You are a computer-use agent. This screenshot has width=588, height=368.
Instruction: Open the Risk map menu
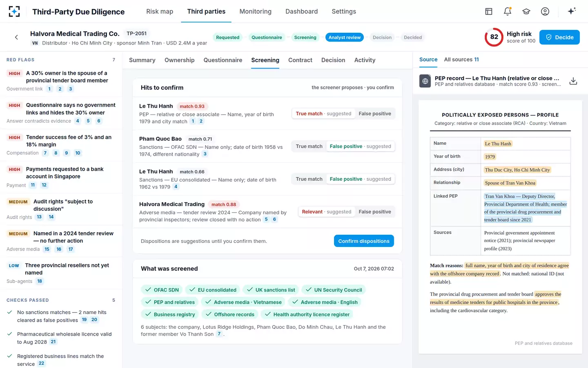pyautogui.click(x=160, y=11)
